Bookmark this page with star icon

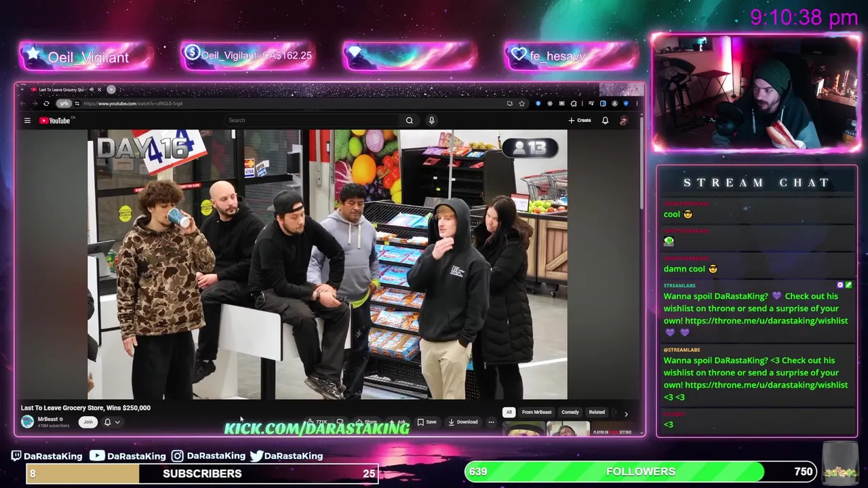click(521, 104)
